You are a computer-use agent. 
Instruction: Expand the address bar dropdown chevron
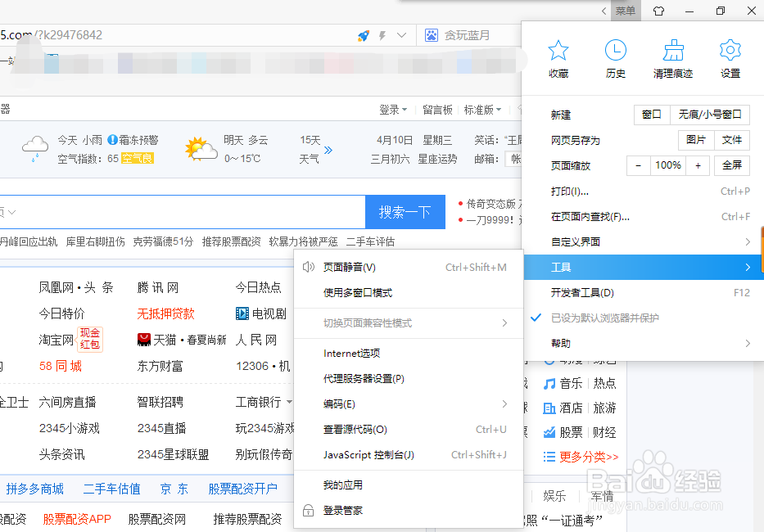(x=401, y=35)
